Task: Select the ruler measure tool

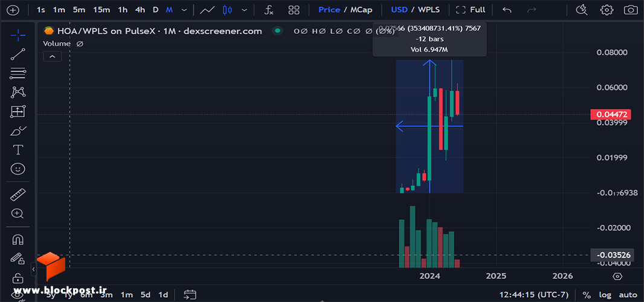Action: pyautogui.click(x=18, y=194)
